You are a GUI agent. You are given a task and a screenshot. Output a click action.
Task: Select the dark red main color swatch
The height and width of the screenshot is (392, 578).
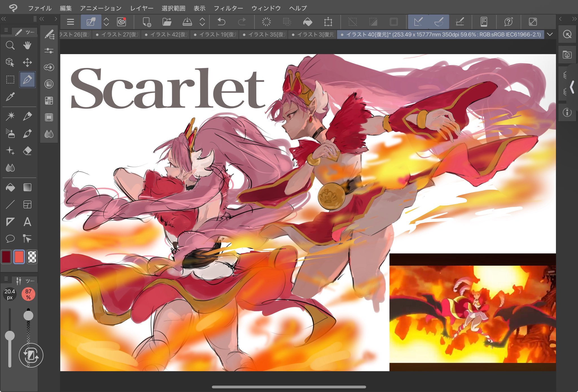pyautogui.click(x=6, y=257)
